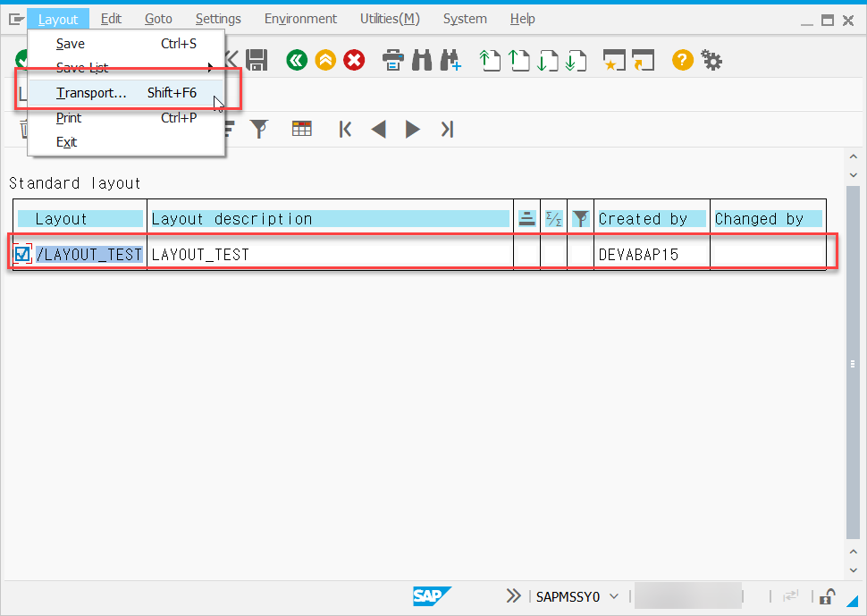Screen dimensions: 867x616
Task: Click the Find Next binoculars-plus icon
Action: (450, 60)
